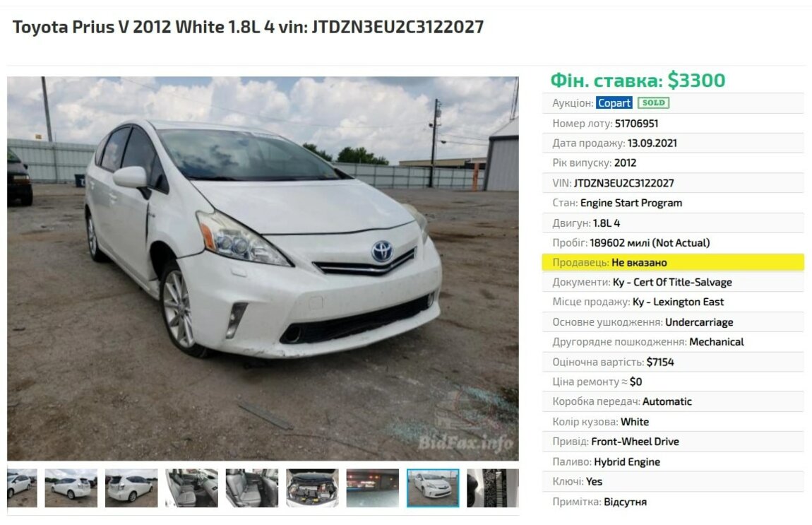Open the last partially visible thumbnail

pos(492,488)
